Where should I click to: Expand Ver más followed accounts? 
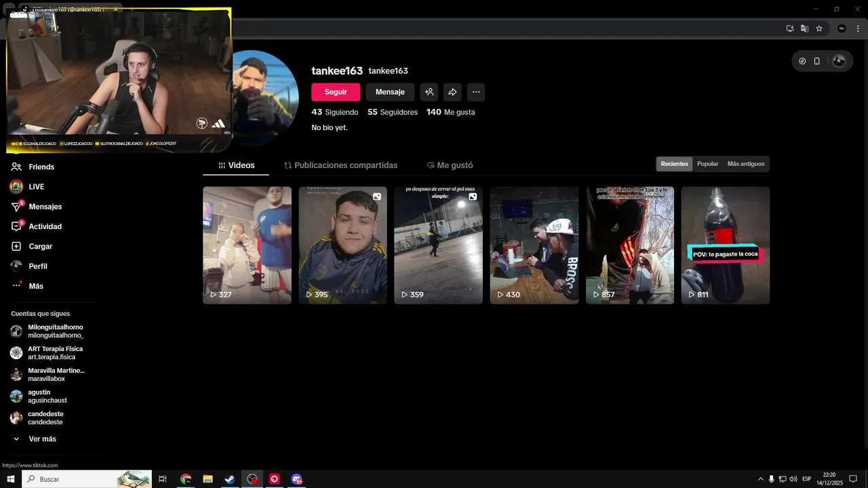pyautogui.click(x=34, y=439)
